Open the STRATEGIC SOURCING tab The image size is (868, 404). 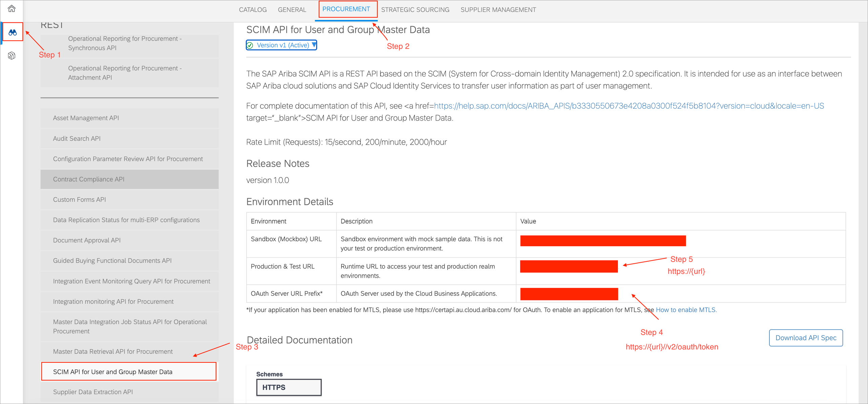(x=415, y=9)
